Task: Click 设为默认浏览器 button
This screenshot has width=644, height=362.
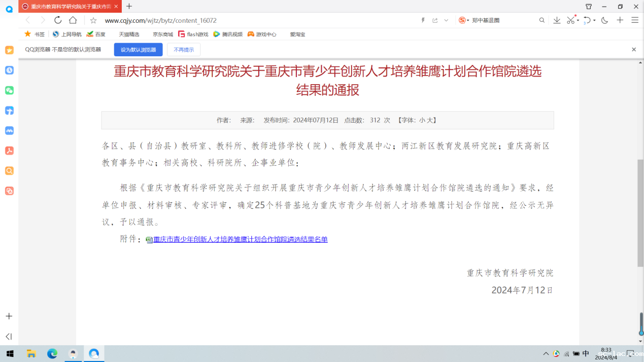Action: [138, 49]
